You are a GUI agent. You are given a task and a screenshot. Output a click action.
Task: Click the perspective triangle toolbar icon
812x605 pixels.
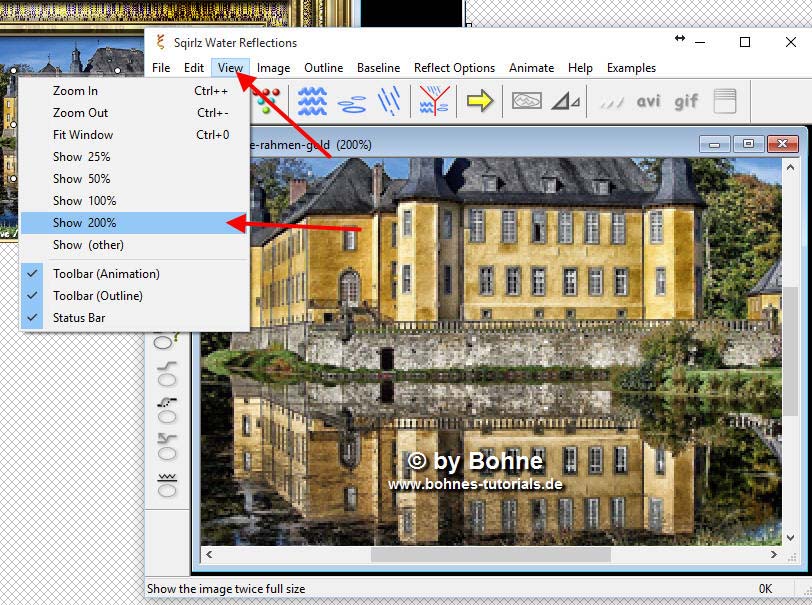point(566,101)
